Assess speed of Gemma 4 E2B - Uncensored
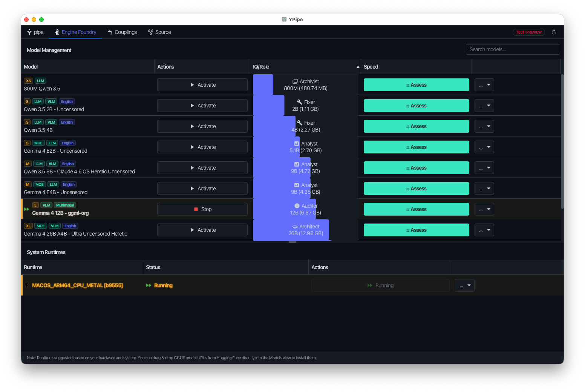585x392 pixels. (417, 147)
